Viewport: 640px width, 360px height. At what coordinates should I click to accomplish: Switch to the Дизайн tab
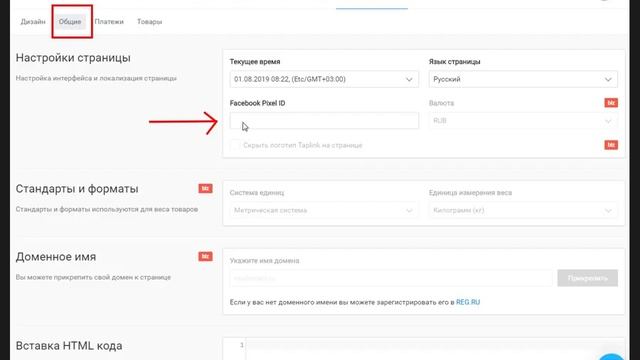click(x=33, y=22)
